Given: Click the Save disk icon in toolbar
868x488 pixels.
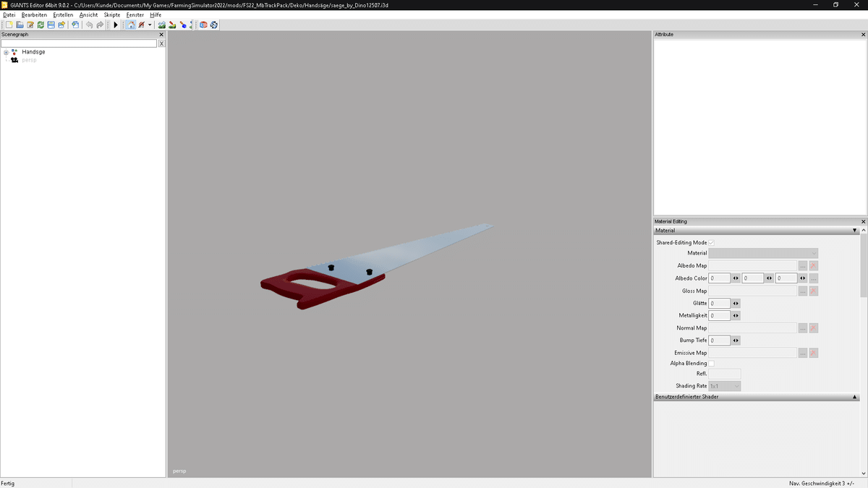Looking at the screenshot, I should tap(51, 25).
